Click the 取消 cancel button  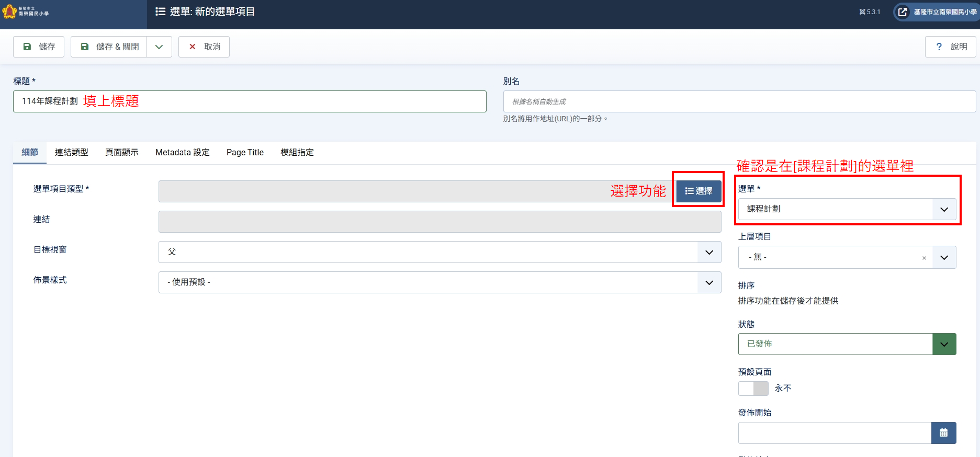(204, 47)
